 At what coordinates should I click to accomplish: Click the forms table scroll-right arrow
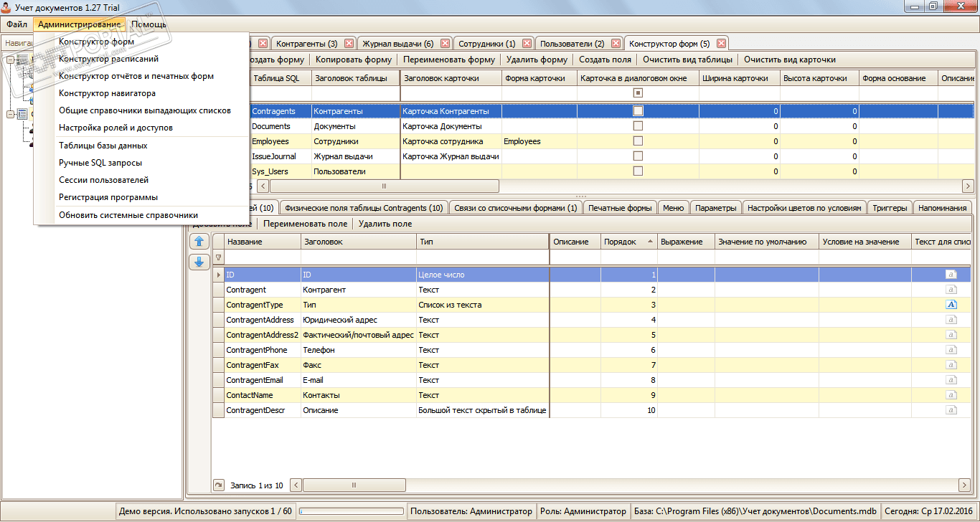[969, 186]
